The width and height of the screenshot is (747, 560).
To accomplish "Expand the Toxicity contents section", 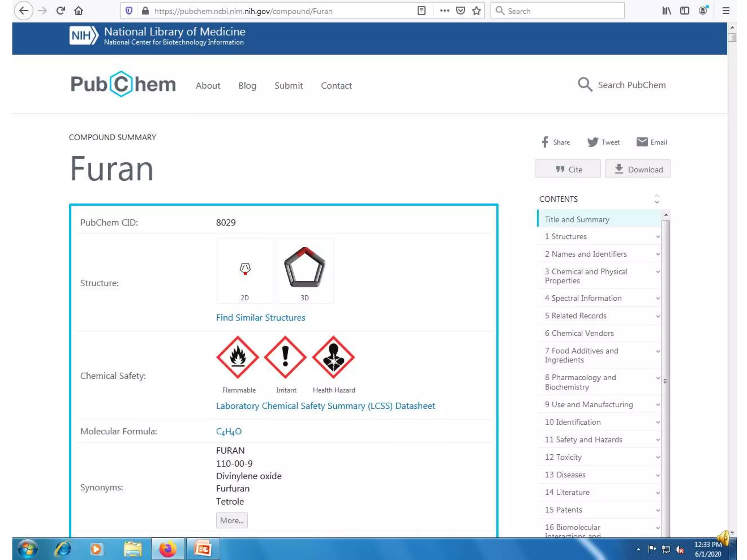I will 658,457.
